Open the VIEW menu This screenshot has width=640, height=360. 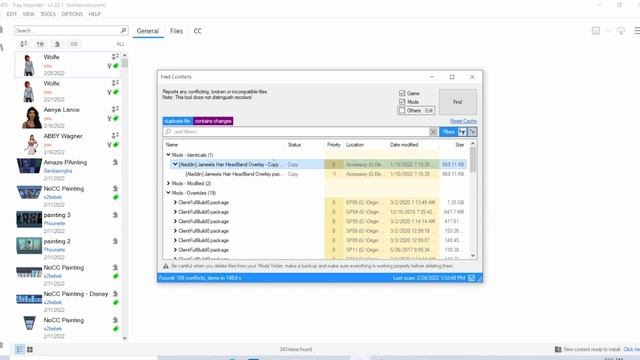[x=28, y=14]
